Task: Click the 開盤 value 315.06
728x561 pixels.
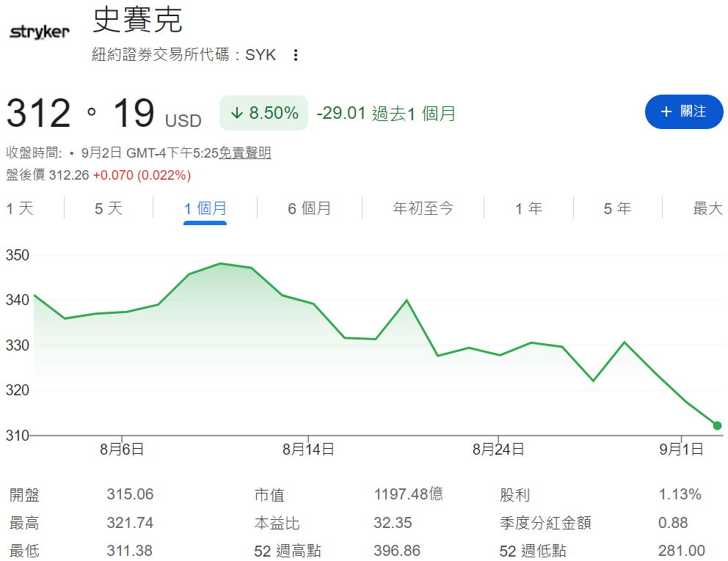Action: (130, 494)
